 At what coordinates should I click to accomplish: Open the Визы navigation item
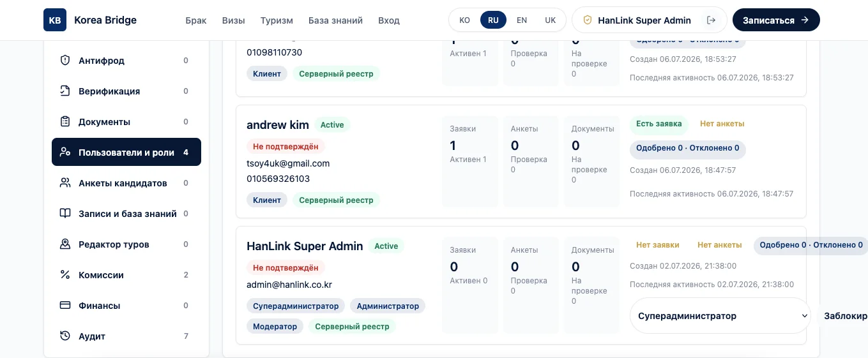coord(234,20)
